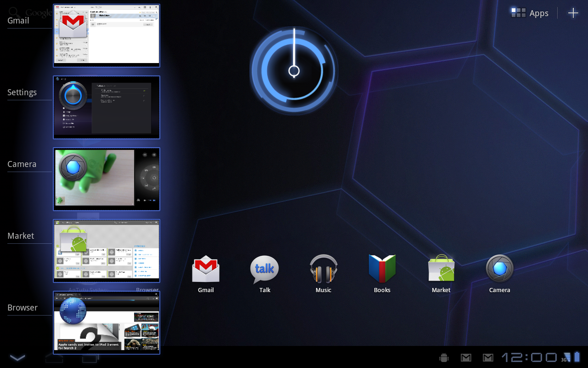This screenshot has width=588, height=368.
Task: Tap the battery status icon
Action: click(577, 357)
